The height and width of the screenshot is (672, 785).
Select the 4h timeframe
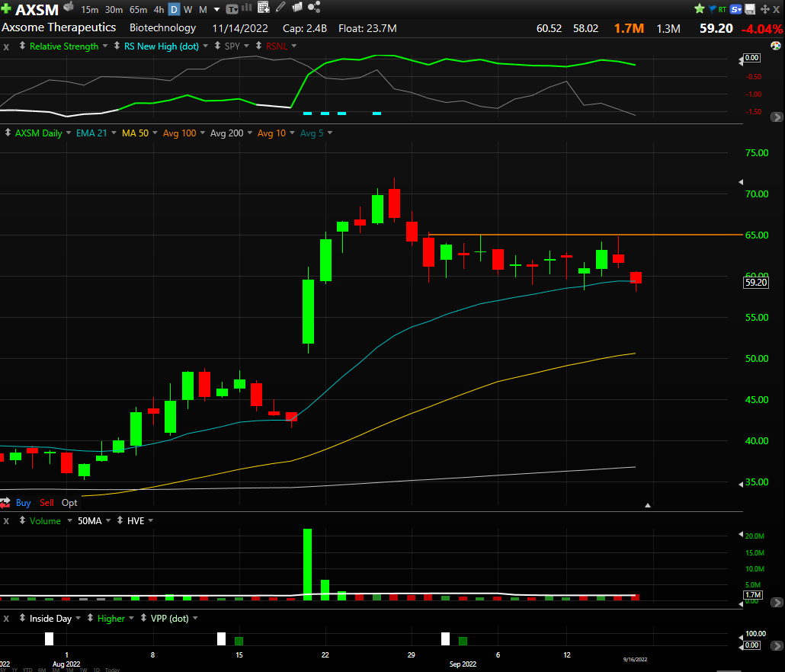pos(159,9)
